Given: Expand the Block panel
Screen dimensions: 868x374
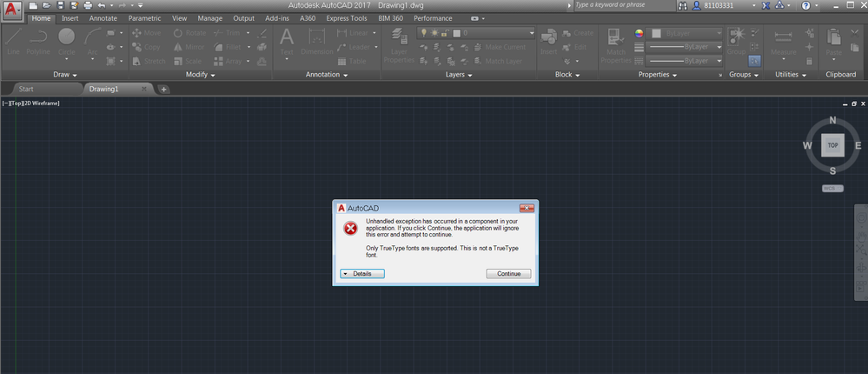Looking at the screenshot, I should click(x=567, y=74).
